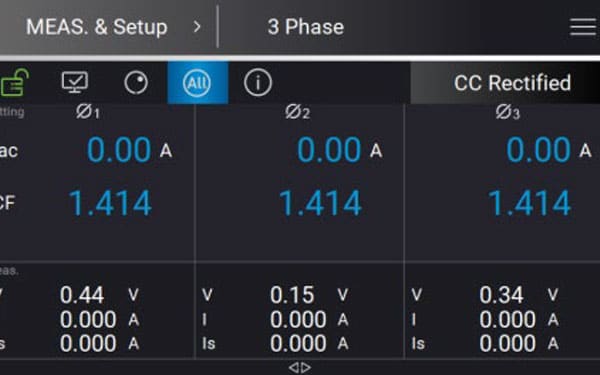This screenshot has height=375, width=600.
Task: Activate the All phases button
Action: coord(198,83)
